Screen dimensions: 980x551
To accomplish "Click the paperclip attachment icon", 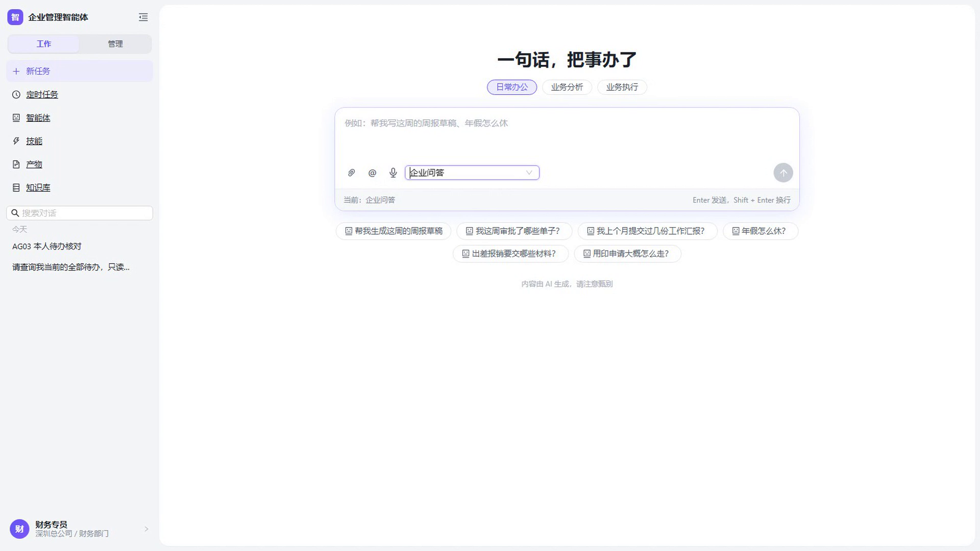I will pyautogui.click(x=351, y=173).
